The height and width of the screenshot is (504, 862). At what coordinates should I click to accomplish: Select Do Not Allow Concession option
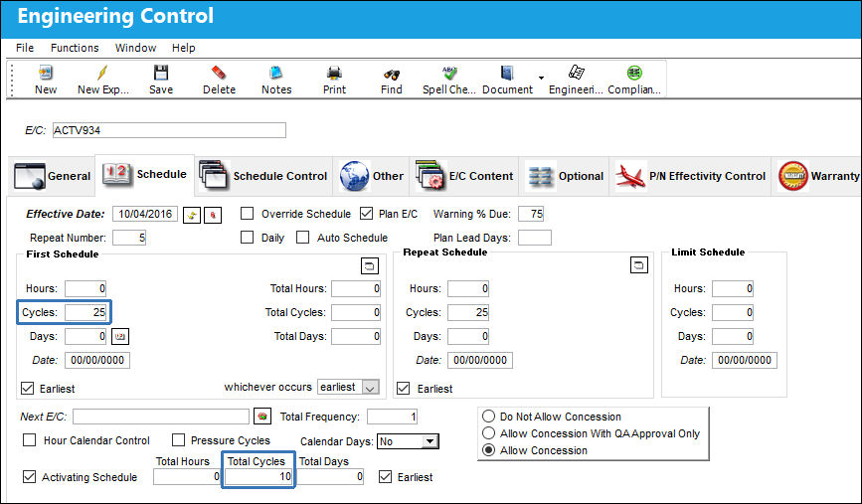tap(488, 417)
